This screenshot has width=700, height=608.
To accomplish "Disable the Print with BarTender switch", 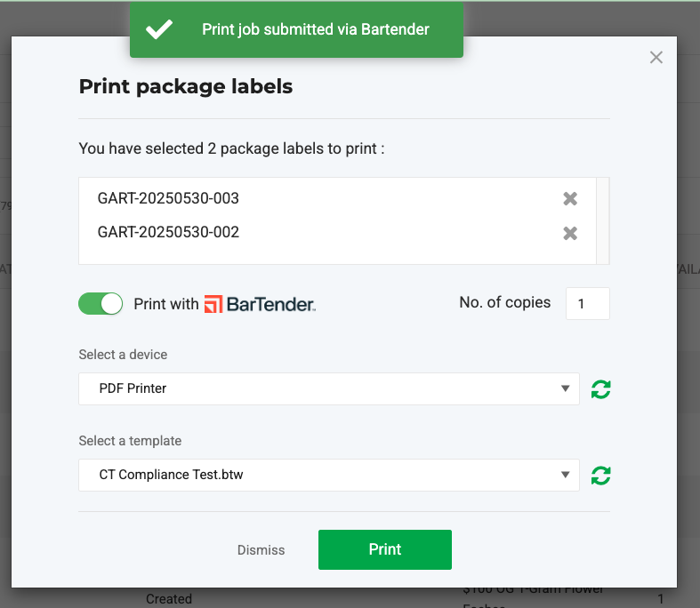I will point(101,304).
